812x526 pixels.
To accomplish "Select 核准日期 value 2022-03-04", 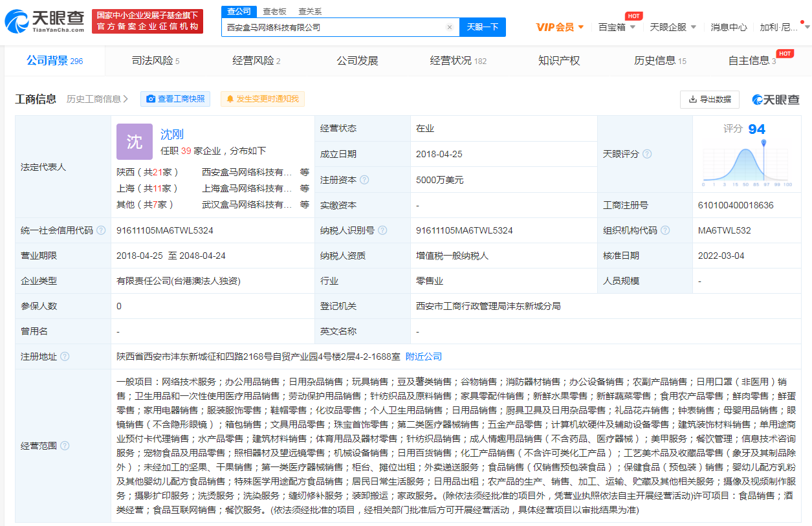I will pyautogui.click(x=721, y=256).
